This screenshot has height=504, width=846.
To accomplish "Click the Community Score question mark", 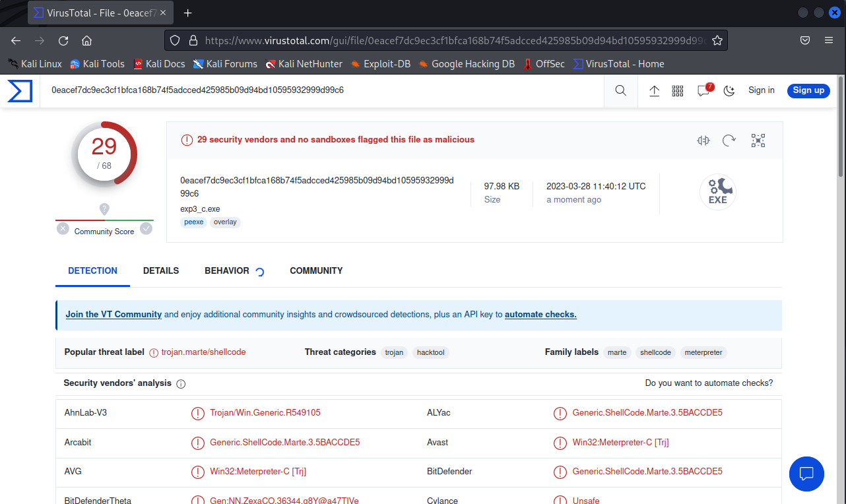I will tap(104, 209).
